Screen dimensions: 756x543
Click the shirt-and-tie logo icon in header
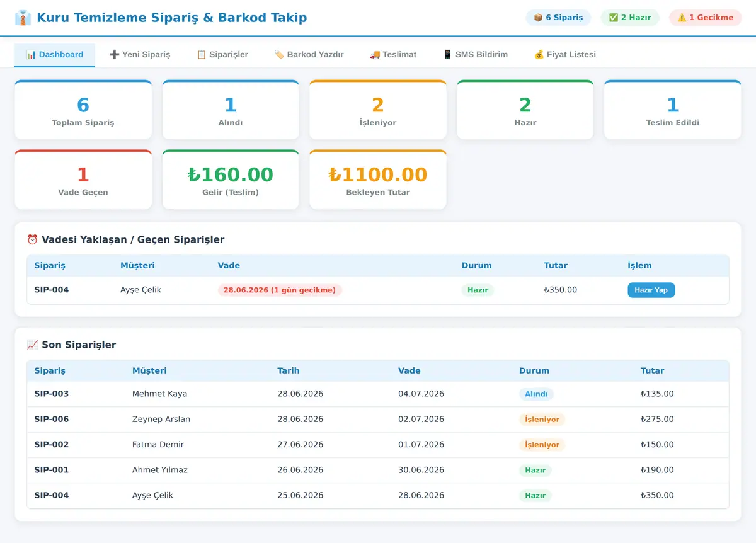click(x=23, y=18)
